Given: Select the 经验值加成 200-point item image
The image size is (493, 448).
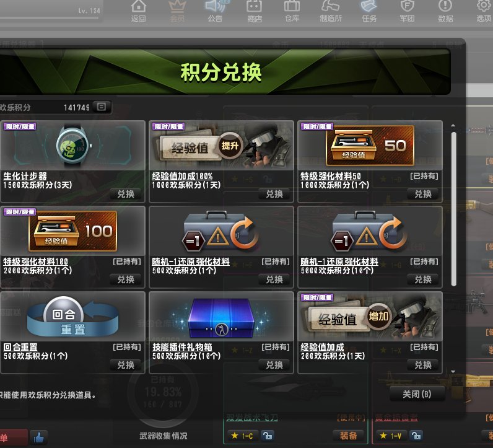Looking at the screenshot, I should [x=370, y=317].
